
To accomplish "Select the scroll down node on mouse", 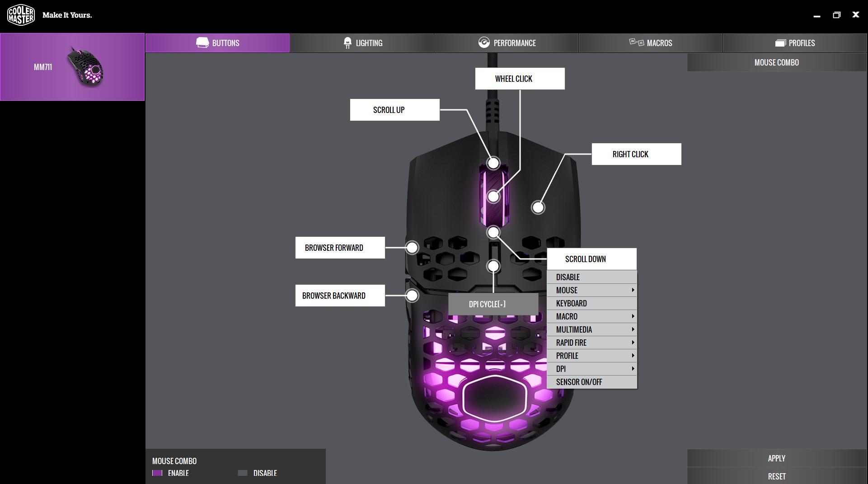I will pos(493,233).
